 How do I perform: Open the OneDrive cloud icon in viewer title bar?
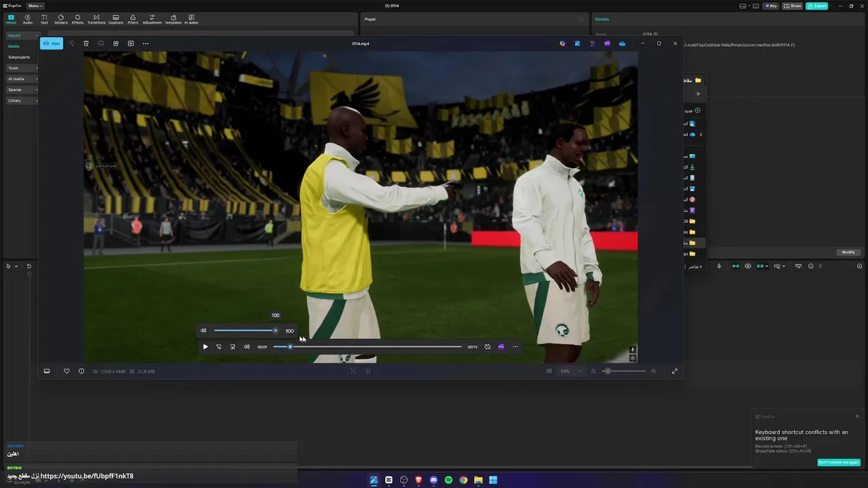pos(622,43)
